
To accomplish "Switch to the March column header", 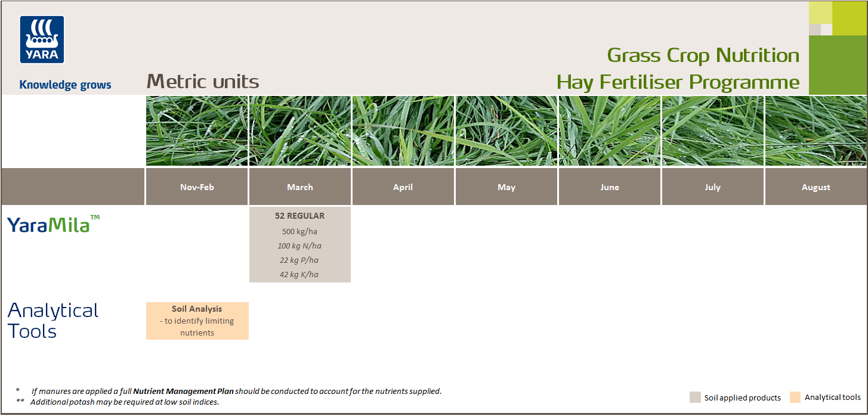I will (x=299, y=187).
